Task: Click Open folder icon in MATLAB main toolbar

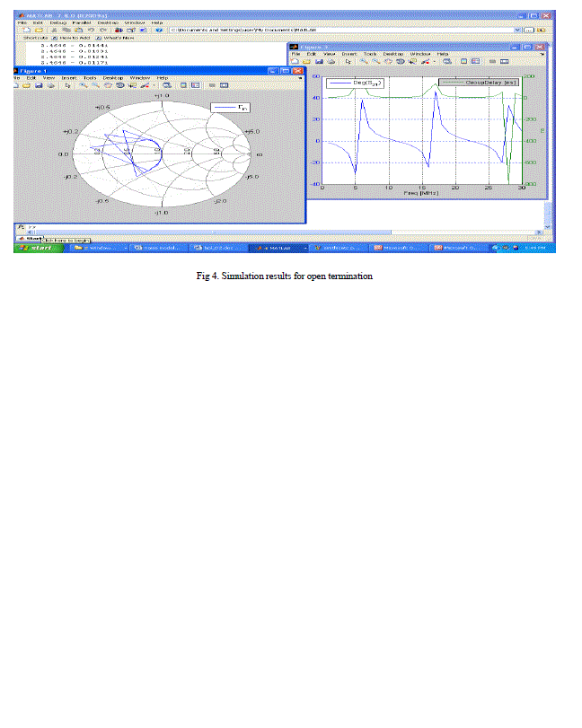Action: tap(39, 30)
